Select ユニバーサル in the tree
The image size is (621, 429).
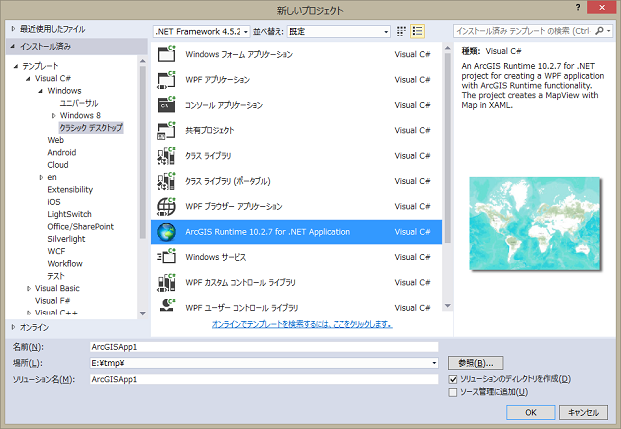tap(79, 103)
